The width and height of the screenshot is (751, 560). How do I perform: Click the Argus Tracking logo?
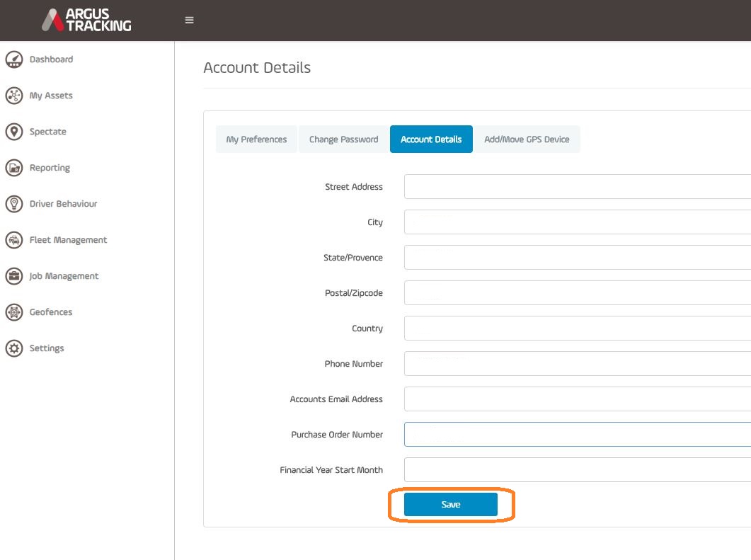tap(86, 20)
